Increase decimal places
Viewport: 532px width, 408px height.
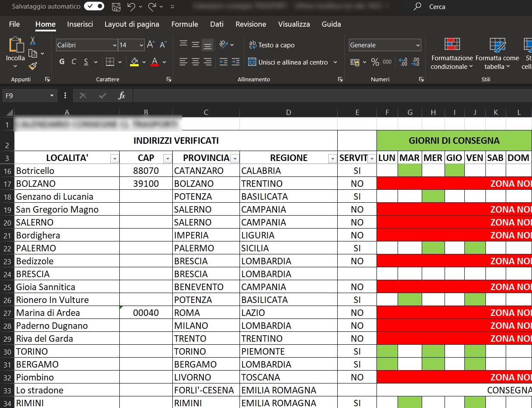pyautogui.click(x=403, y=62)
